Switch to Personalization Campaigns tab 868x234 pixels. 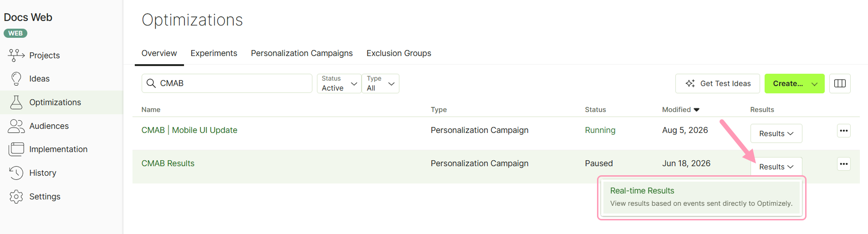pos(301,53)
